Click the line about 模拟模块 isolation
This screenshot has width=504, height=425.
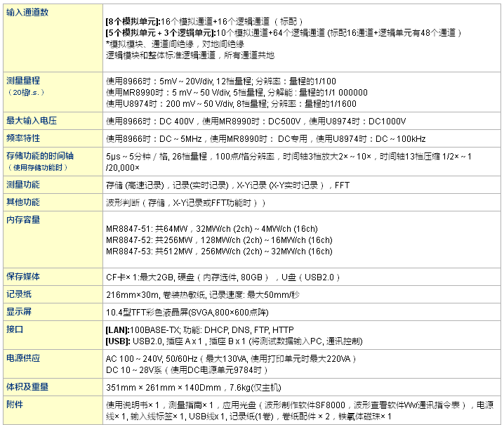175,44
